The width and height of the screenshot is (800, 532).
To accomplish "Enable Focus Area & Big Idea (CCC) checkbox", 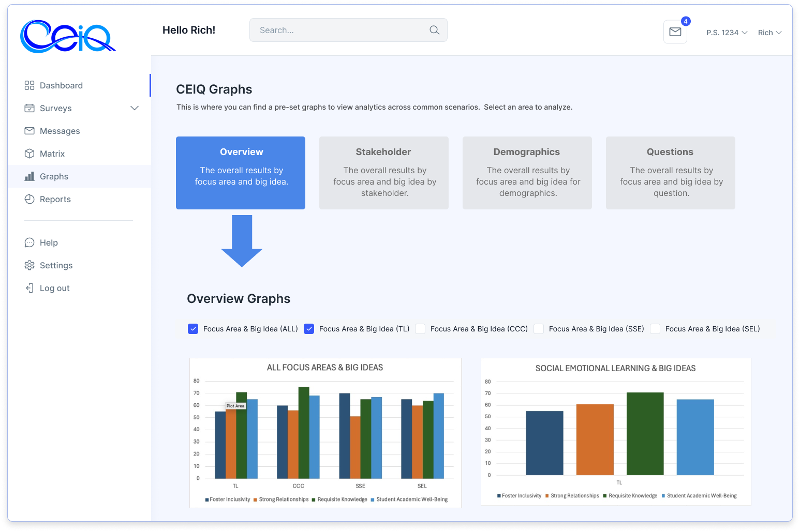I will [x=420, y=329].
